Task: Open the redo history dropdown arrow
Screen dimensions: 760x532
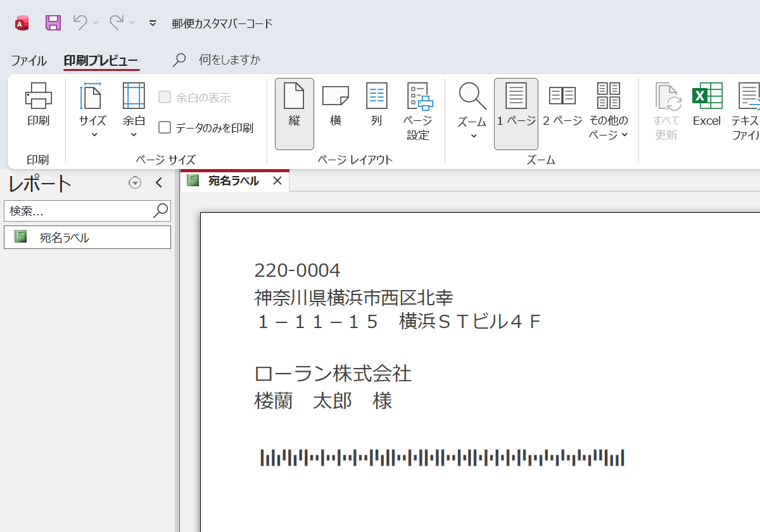Action: 132,23
